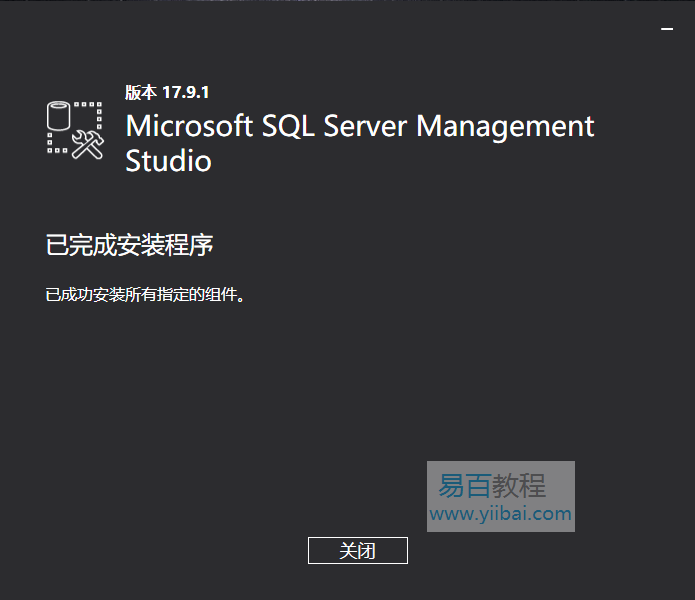The width and height of the screenshot is (695, 600).
Task: Click the word Management in the title
Action: click(505, 127)
